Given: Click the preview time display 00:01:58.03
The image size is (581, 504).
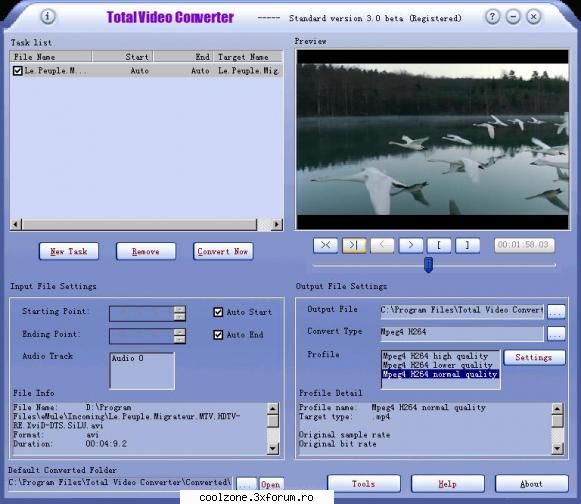Looking at the screenshot, I should pos(524,245).
